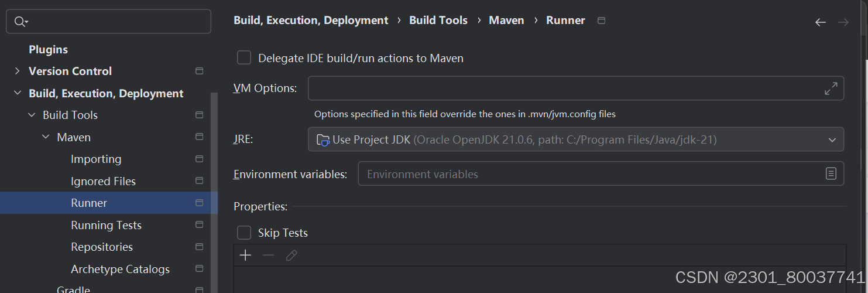Click the project-level icon beside Running Tests
The width and height of the screenshot is (868, 293).
199,225
